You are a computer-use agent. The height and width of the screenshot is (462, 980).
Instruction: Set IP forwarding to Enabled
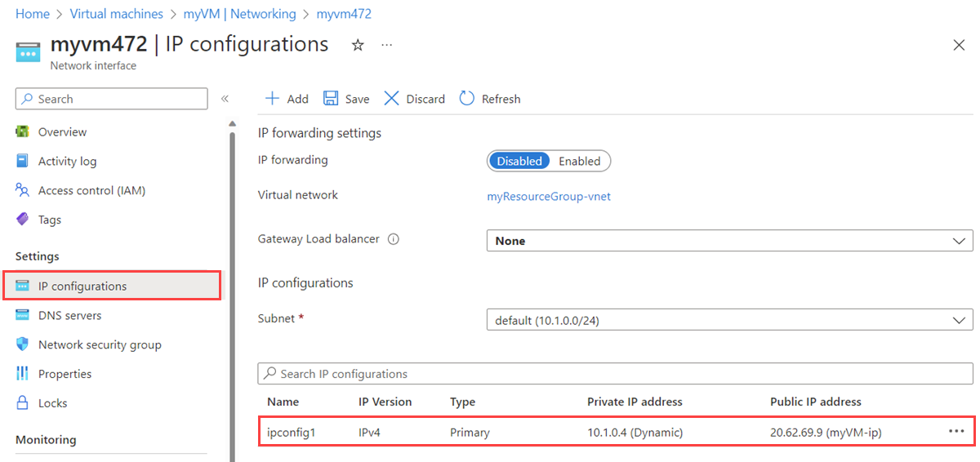(x=579, y=162)
